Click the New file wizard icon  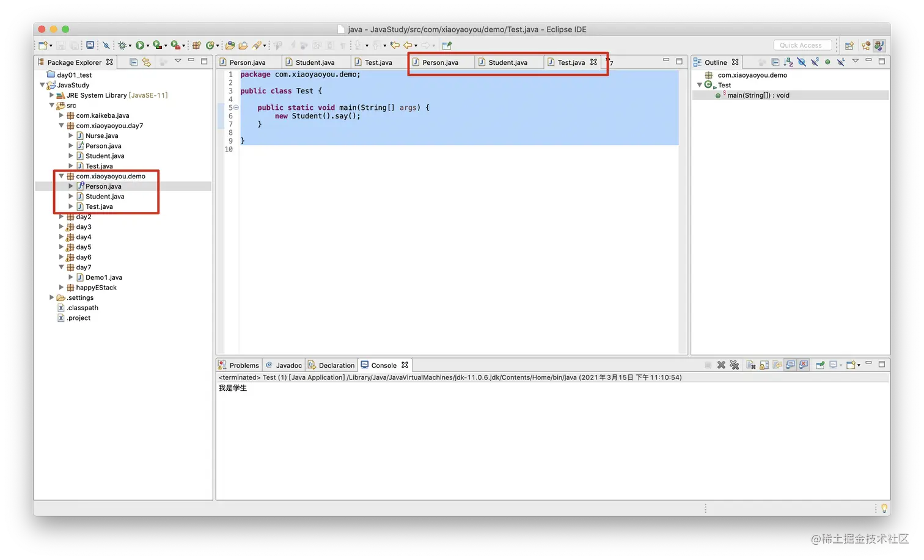[x=42, y=45]
